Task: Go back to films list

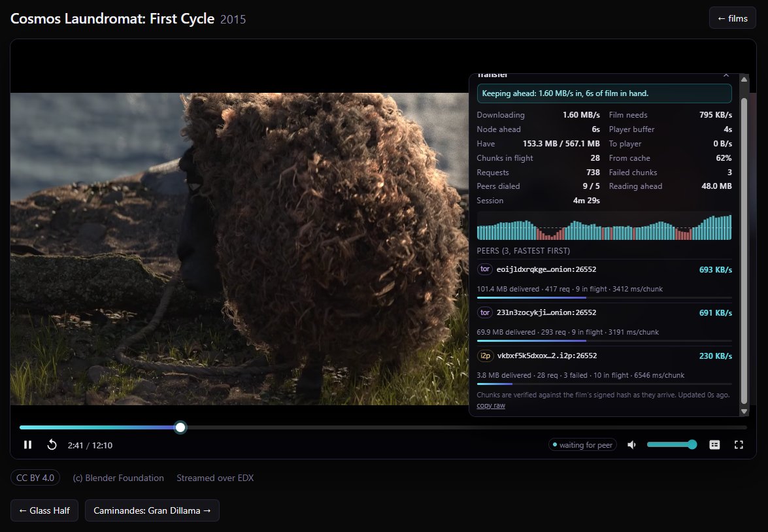Action: pos(732,18)
